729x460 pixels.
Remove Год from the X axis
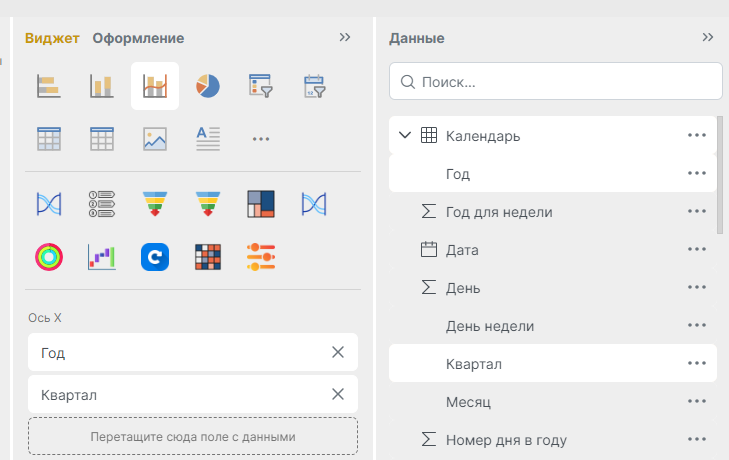tap(338, 352)
